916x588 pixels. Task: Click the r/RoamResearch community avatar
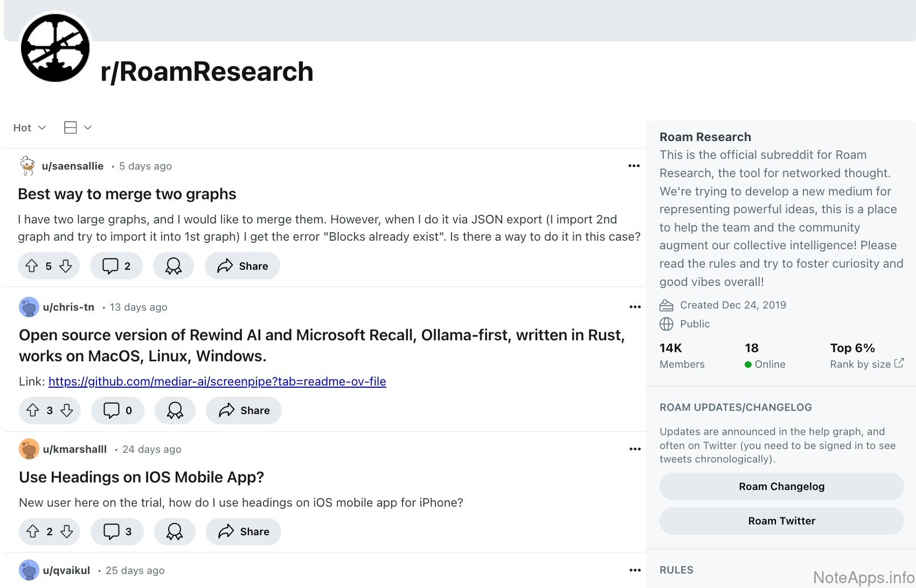(55, 48)
